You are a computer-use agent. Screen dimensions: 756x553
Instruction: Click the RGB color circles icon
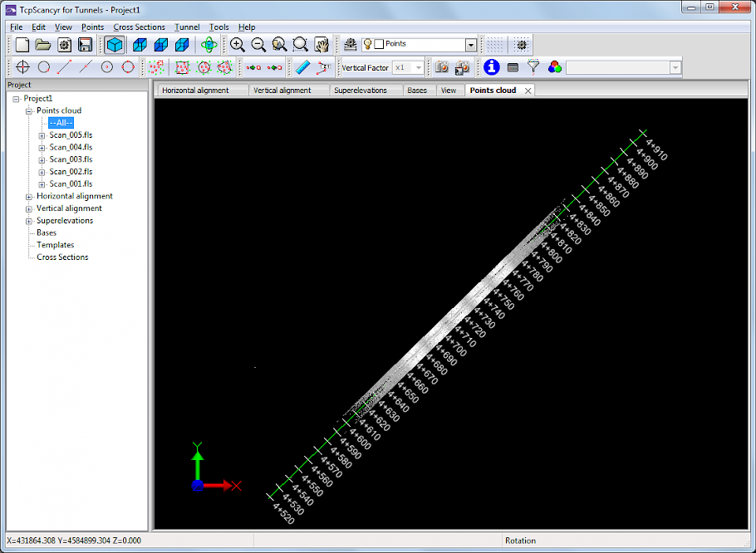click(554, 67)
